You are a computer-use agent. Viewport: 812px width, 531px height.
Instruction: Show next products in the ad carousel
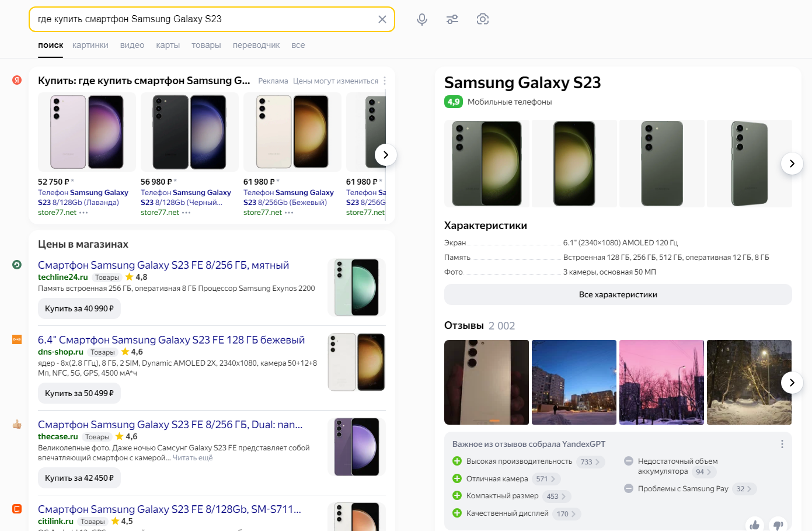coord(385,155)
